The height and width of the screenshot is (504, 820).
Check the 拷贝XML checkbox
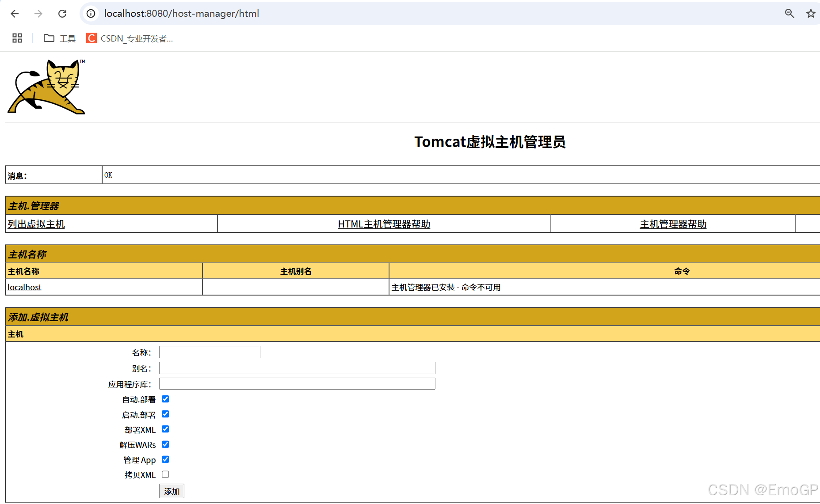point(165,474)
